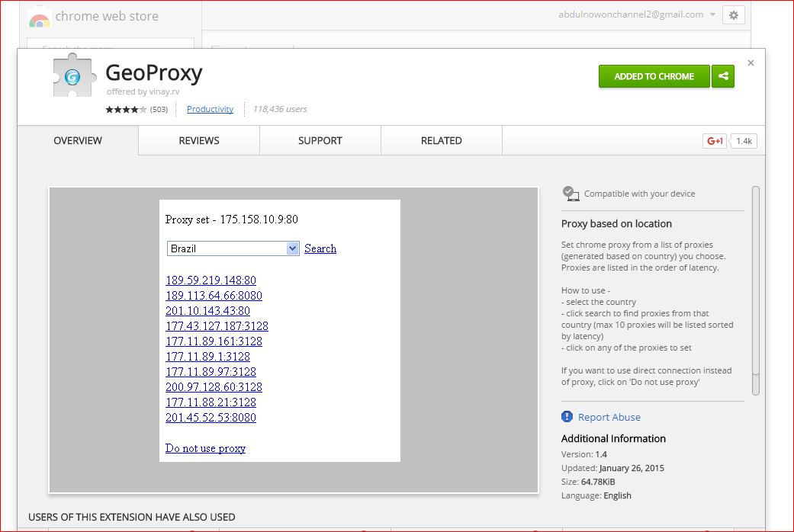This screenshot has width=794, height=532.
Task: Open the account email dropdown arrow
Action: click(x=712, y=14)
